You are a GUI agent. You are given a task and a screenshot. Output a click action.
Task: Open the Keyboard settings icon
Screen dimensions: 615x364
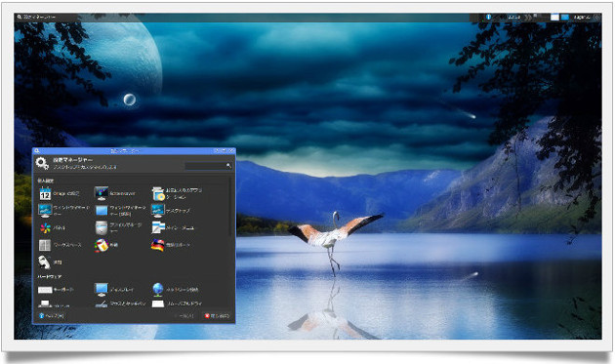click(45, 290)
